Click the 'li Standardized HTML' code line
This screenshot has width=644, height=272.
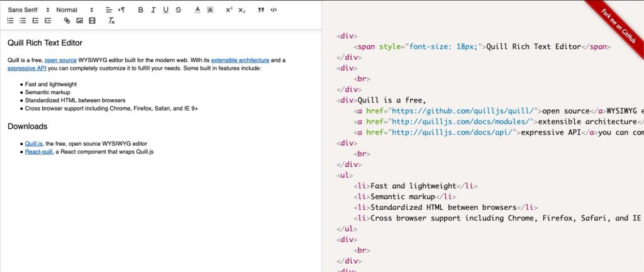[445, 207]
